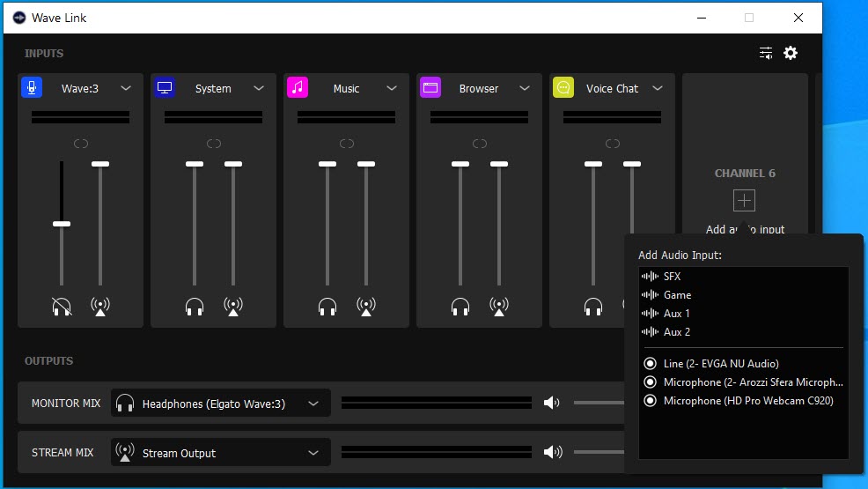Click the Wave Link app logo in title bar

pyautogui.click(x=18, y=18)
